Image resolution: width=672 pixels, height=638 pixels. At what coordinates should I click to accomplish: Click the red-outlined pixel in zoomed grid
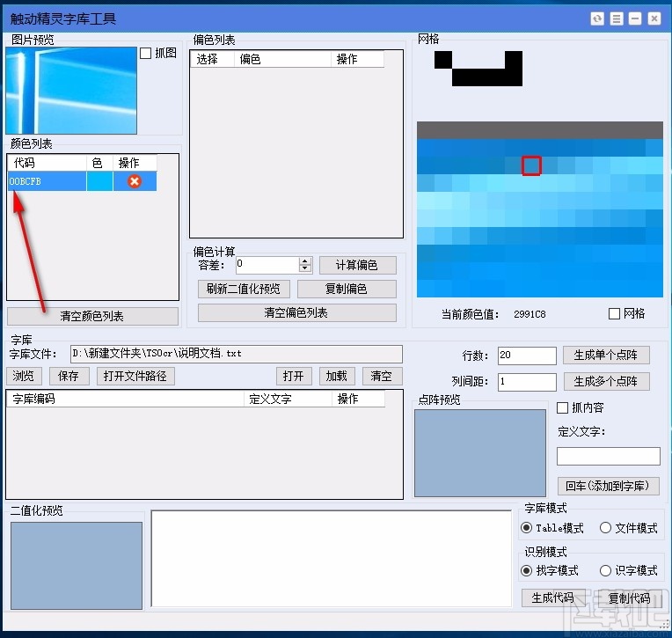tap(531, 165)
